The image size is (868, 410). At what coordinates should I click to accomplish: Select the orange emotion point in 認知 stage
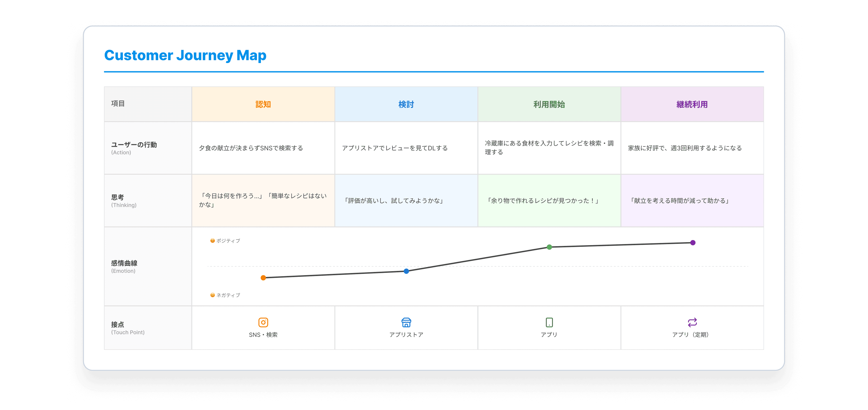click(x=263, y=278)
